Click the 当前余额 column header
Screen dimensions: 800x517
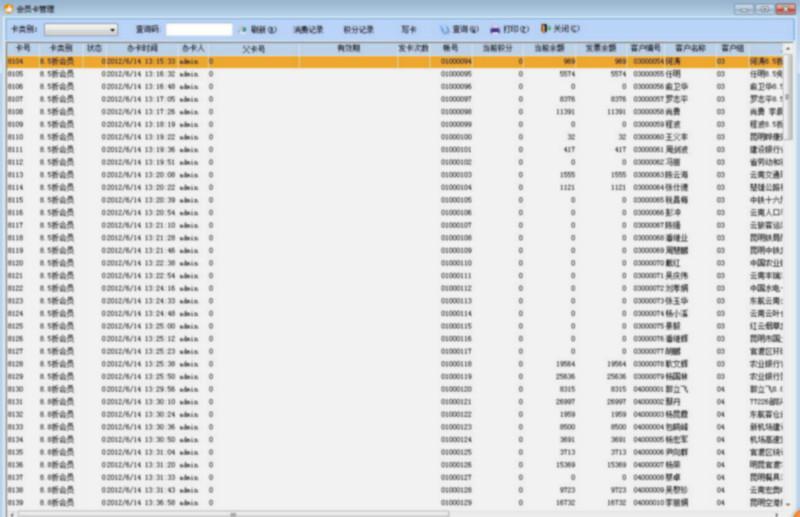coord(548,47)
